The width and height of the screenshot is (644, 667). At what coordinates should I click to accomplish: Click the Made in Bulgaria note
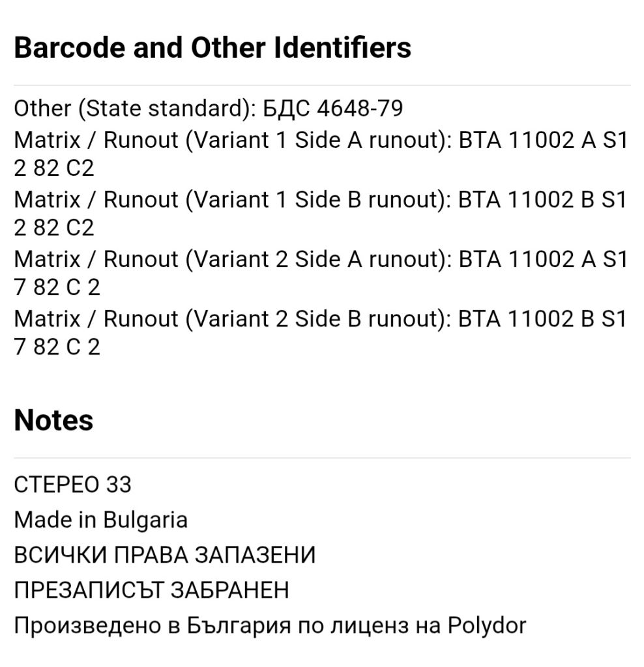pyautogui.click(x=101, y=520)
